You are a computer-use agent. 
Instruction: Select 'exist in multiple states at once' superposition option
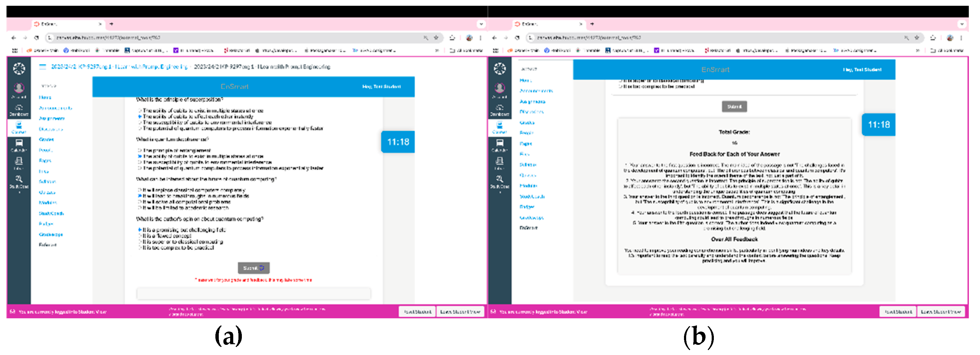[140, 111]
